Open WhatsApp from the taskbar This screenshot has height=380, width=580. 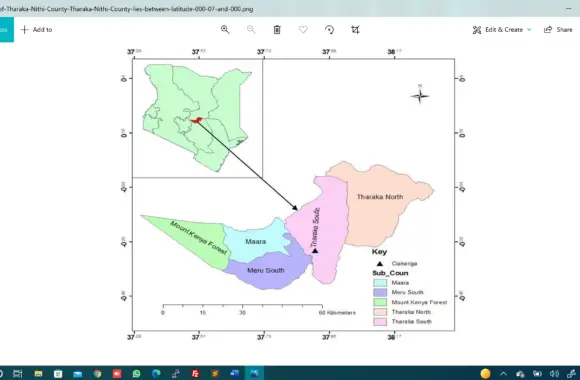pyautogui.click(x=136, y=374)
